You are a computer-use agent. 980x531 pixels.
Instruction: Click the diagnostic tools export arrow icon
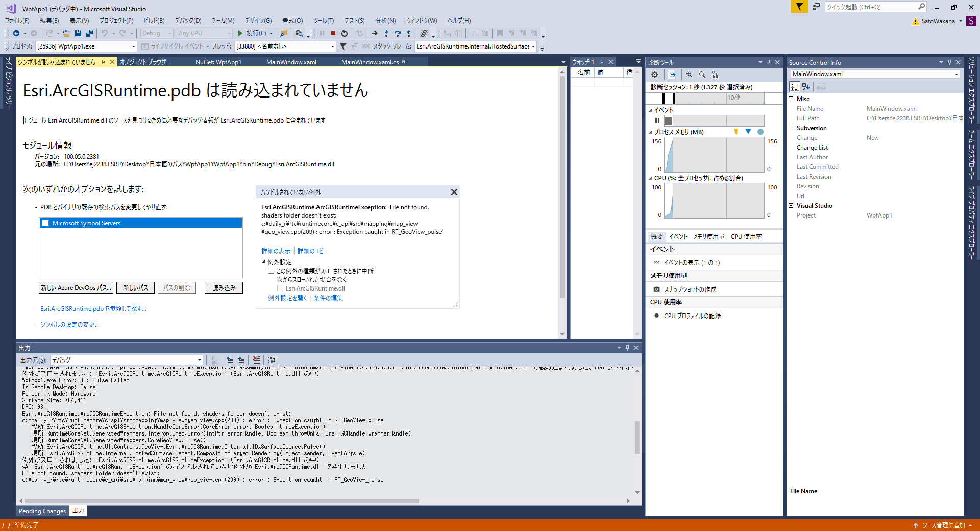point(672,75)
